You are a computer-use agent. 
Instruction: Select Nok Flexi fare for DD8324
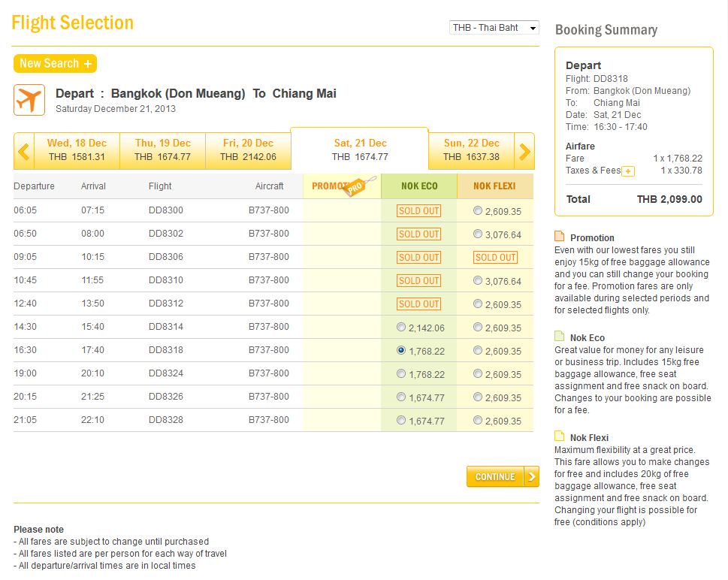478,373
